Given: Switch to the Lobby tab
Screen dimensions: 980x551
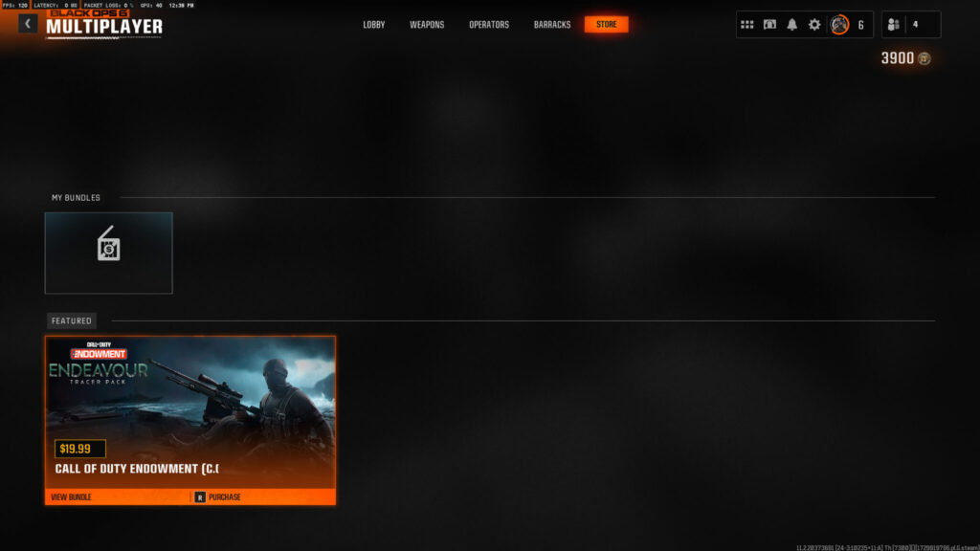Looking at the screenshot, I should 373,25.
